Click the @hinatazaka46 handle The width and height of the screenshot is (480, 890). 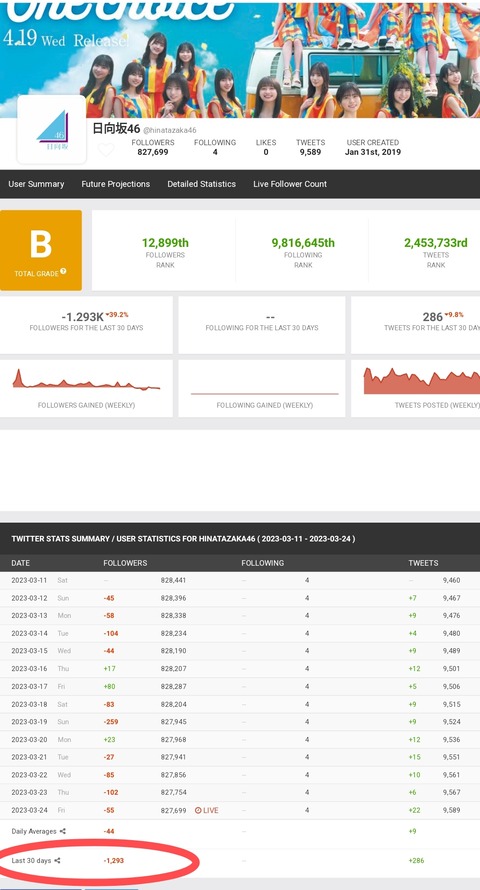[x=170, y=131]
